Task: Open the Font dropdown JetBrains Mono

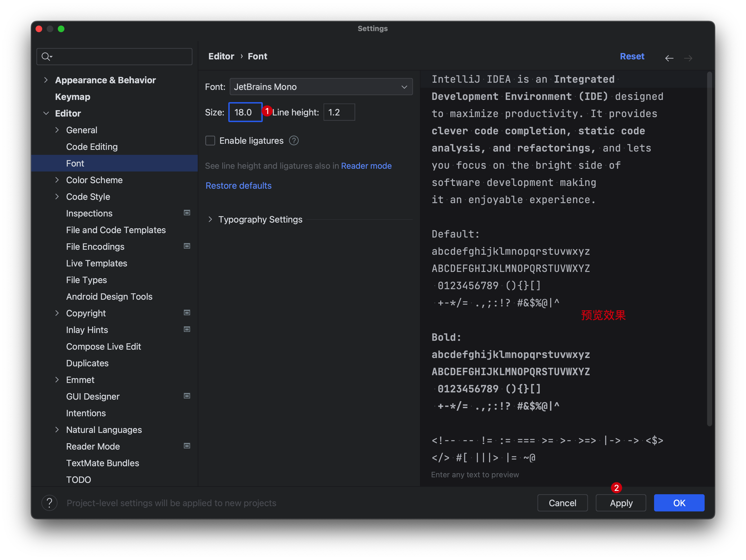Action: coord(321,87)
